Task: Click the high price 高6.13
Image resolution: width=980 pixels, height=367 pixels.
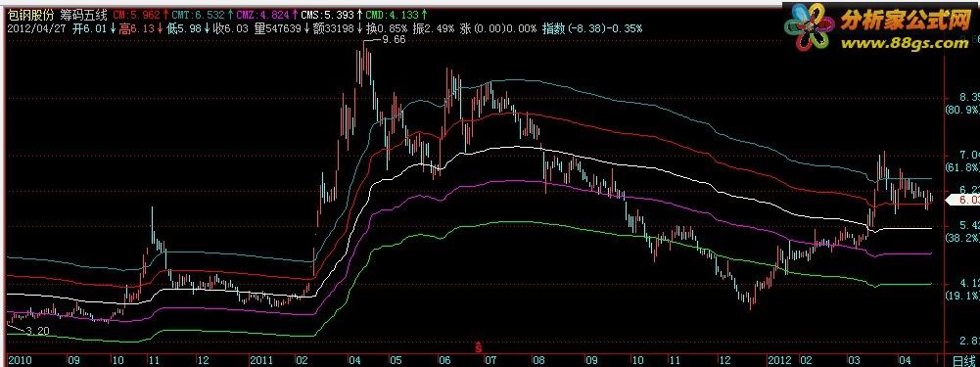Action: (136, 28)
